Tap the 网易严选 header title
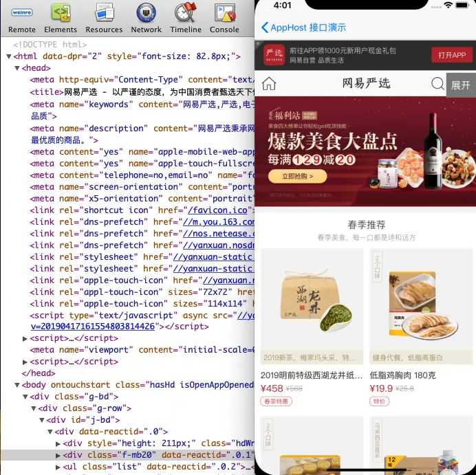 pyautogui.click(x=367, y=83)
